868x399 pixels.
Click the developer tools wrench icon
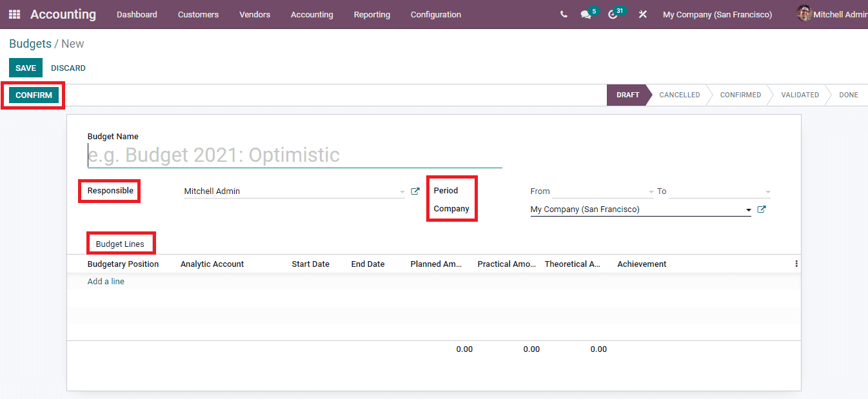tap(642, 14)
